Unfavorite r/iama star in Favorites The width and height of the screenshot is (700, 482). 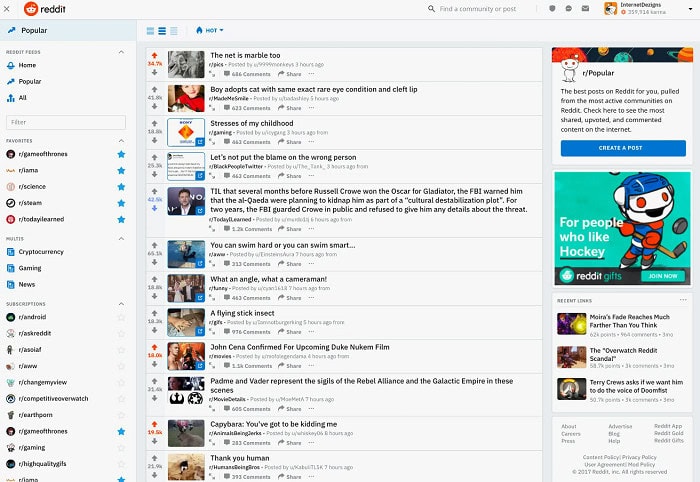tap(121, 170)
